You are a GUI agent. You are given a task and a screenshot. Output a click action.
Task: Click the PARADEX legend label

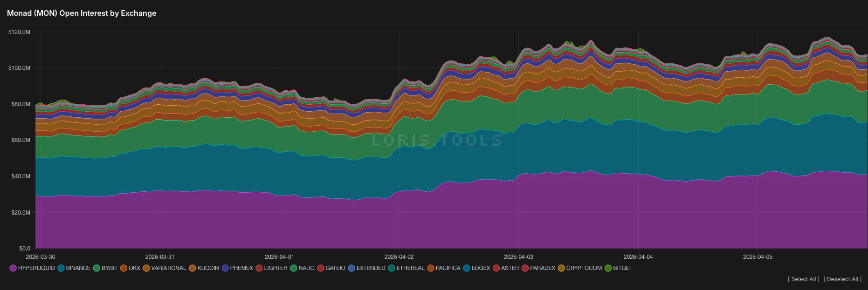click(543, 268)
